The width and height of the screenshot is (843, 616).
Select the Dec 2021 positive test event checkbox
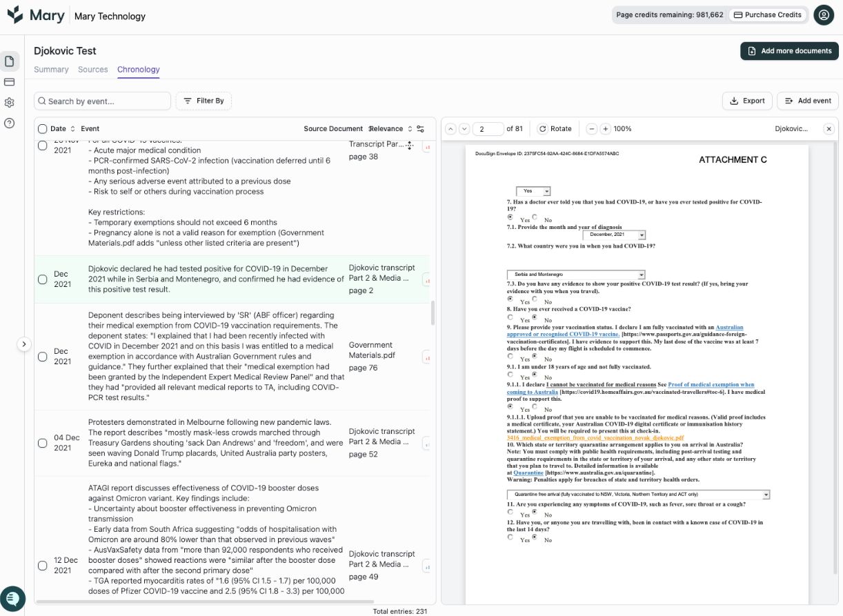click(42, 279)
